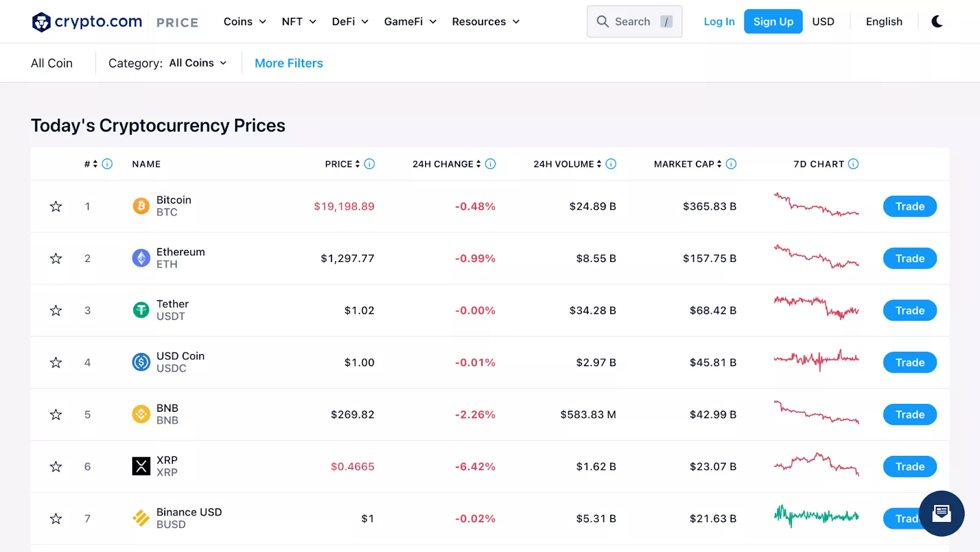Screen dimensions: 980x552
Task: Click the BNB coin icon
Action: 141,414
